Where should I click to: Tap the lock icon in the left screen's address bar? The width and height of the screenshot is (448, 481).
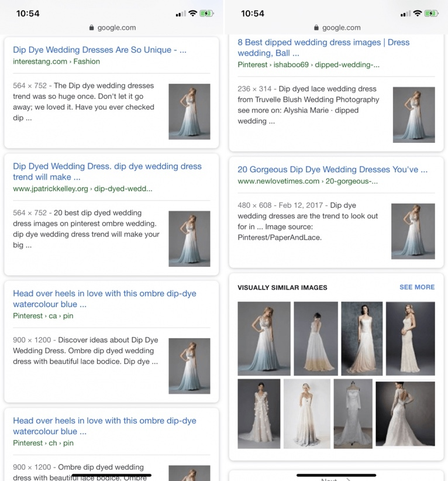pos(91,28)
